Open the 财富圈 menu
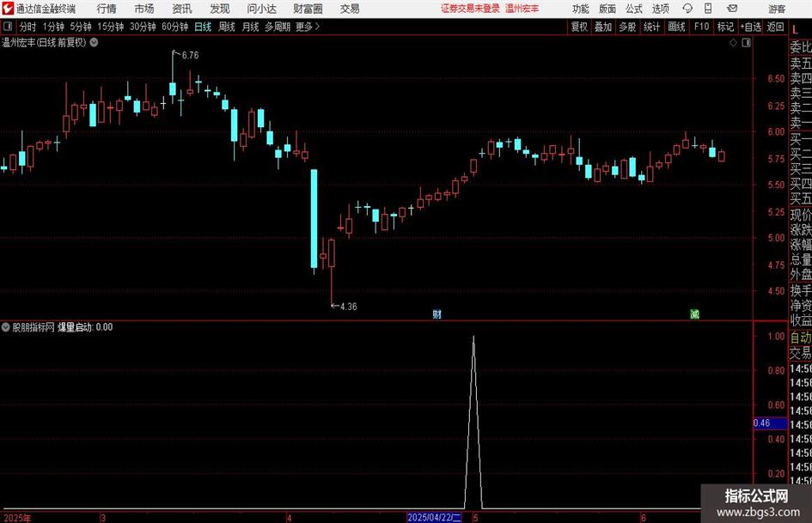Viewport: 812px width, 523px height. click(308, 9)
